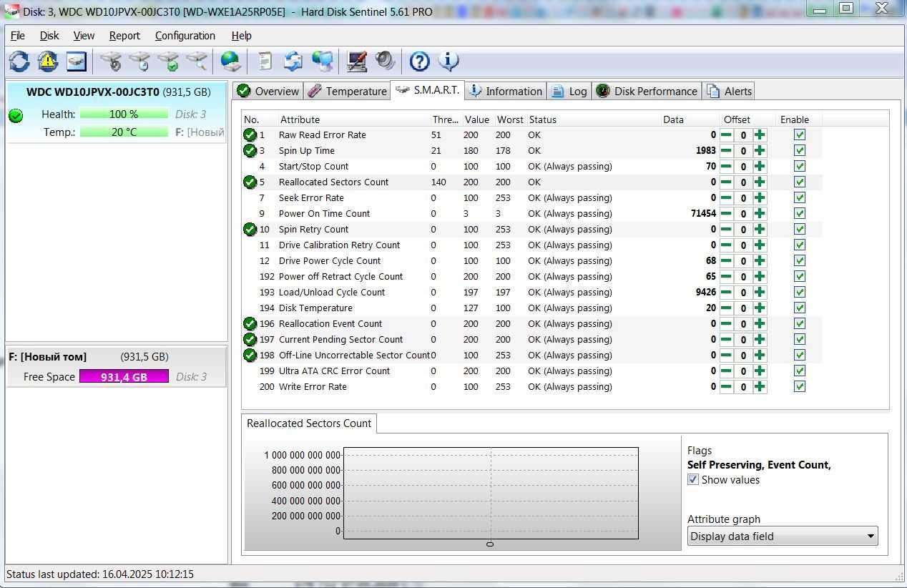Click the globe with disk toolbar icon
Image resolution: width=907 pixels, height=588 pixels.
pos(231,61)
